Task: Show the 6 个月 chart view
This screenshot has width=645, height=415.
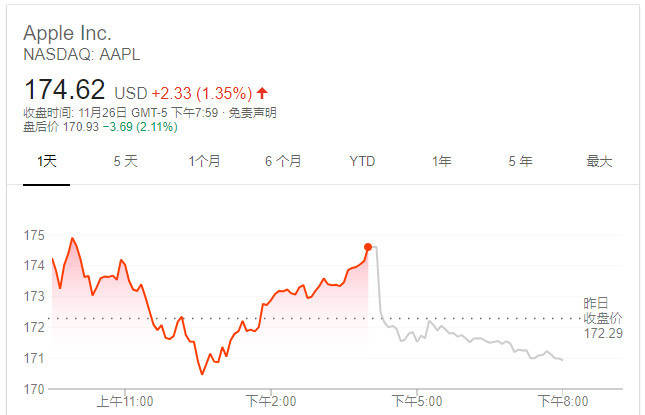Action: click(x=283, y=161)
